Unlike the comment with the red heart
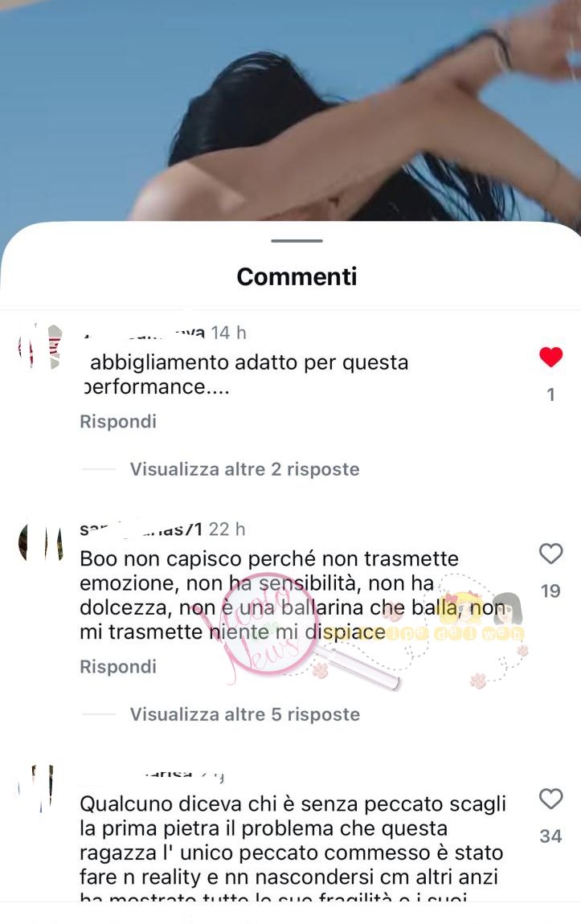Image resolution: width=581 pixels, height=924 pixels. pyautogui.click(x=551, y=357)
